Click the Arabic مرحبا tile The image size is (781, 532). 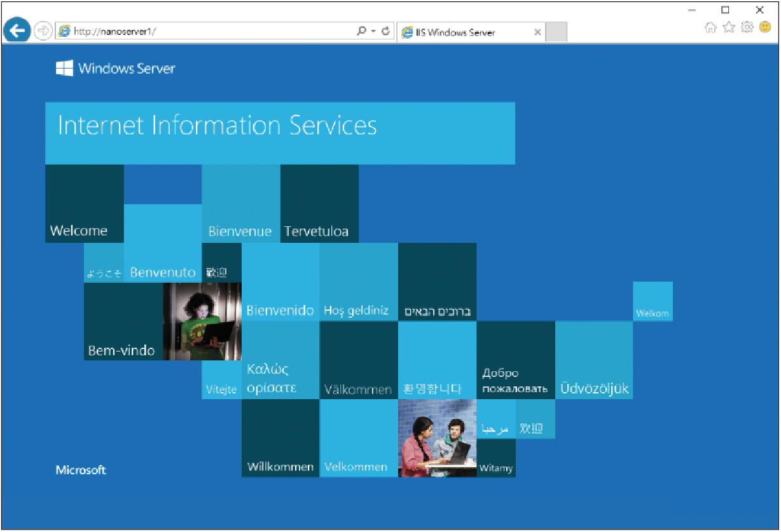pos(496,419)
